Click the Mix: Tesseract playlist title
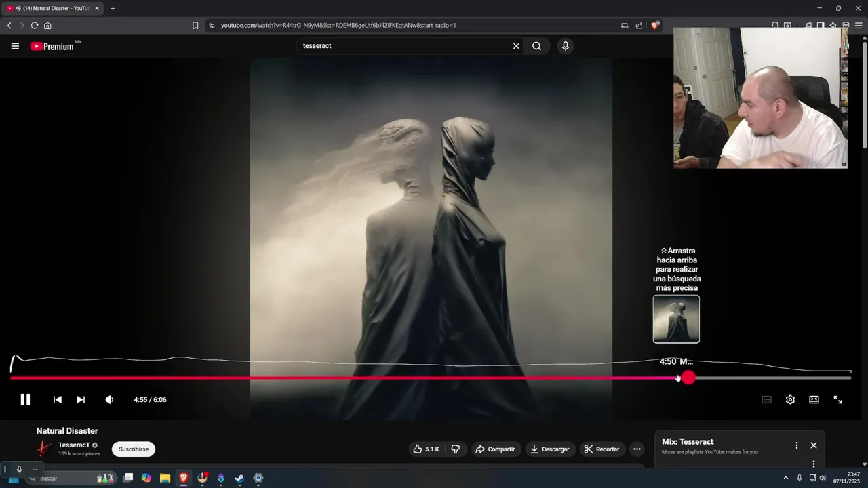This screenshot has height=488, width=868. coord(688,442)
